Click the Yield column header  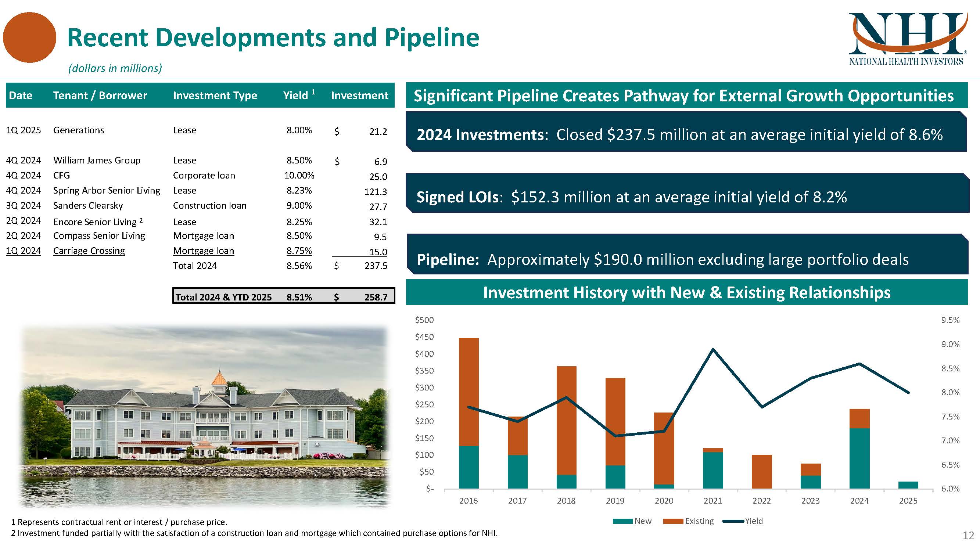295,96
